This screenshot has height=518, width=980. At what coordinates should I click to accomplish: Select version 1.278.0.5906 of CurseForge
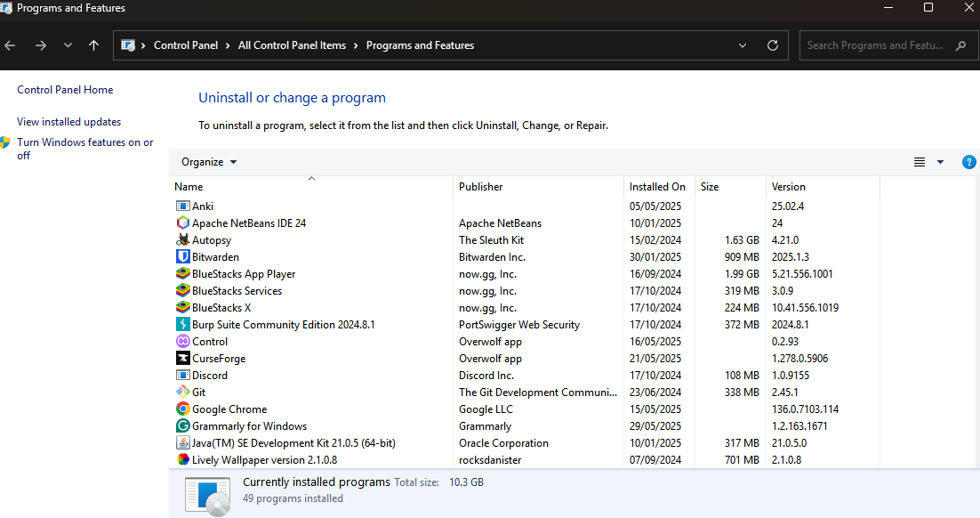(800, 358)
